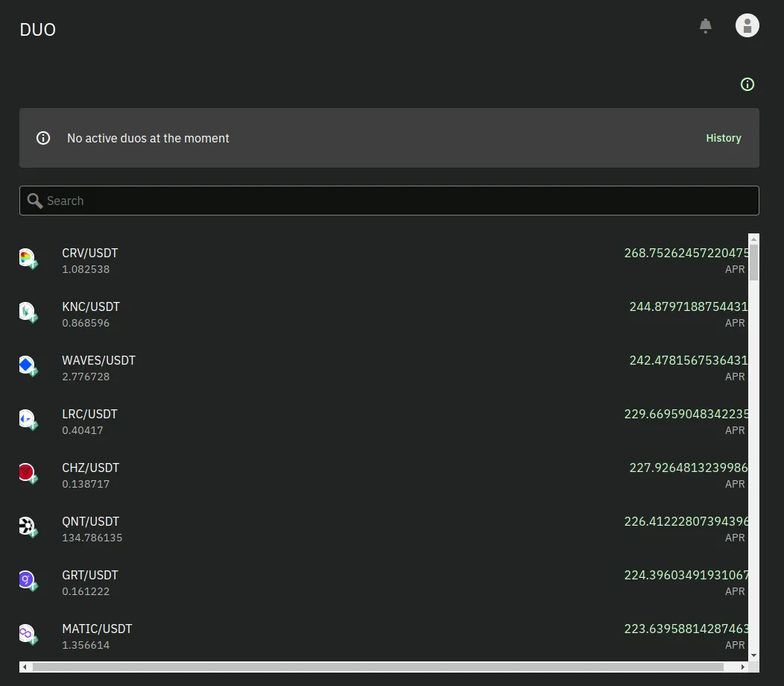Click the KNC/USDT coin icon

click(28, 312)
